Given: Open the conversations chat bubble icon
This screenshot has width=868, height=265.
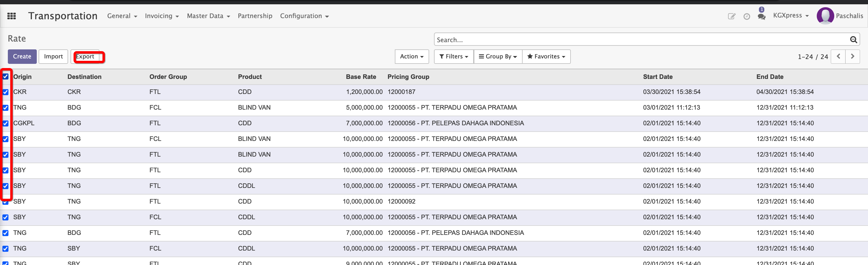Looking at the screenshot, I should click(x=761, y=16).
